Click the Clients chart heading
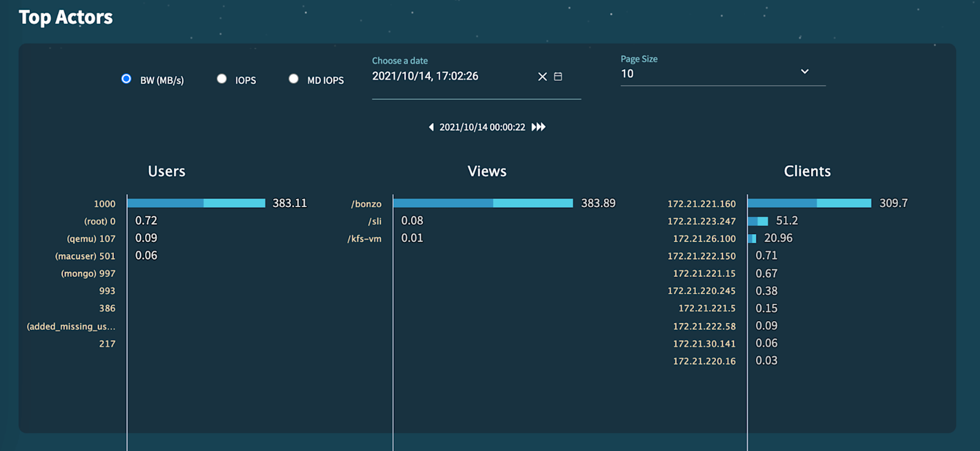The height and width of the screenshot is (451, 980). [x=807, y=172]
